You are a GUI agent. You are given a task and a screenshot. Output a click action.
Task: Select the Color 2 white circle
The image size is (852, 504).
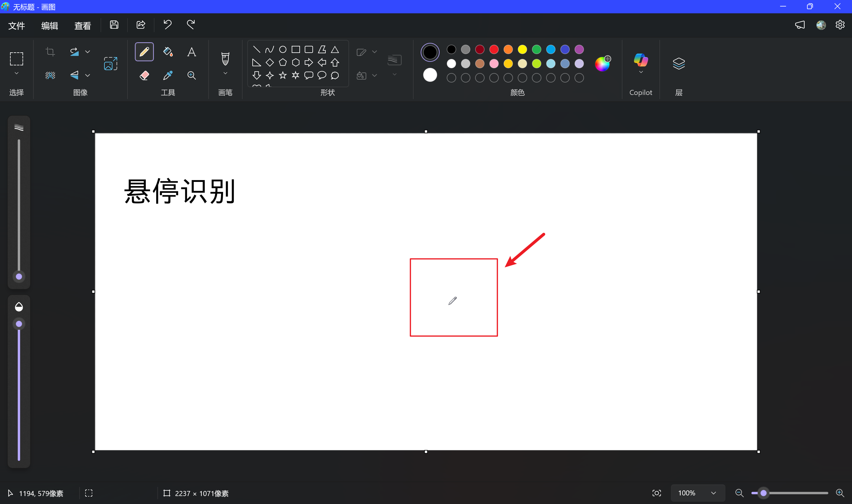[x=430, y=75]
